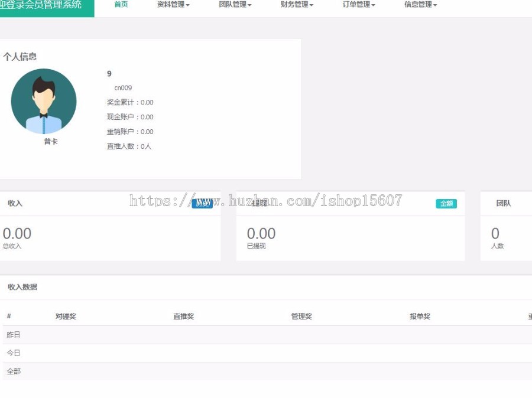This screenshot has width=532, height=398.
Task: Click the 现金账户：0.00 line
Action: tap(130, 117)
